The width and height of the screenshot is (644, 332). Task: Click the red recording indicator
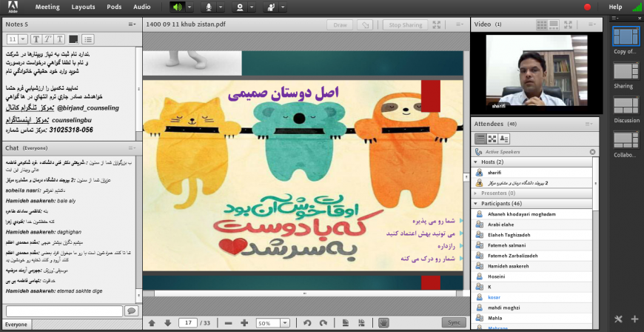point(587,7)
